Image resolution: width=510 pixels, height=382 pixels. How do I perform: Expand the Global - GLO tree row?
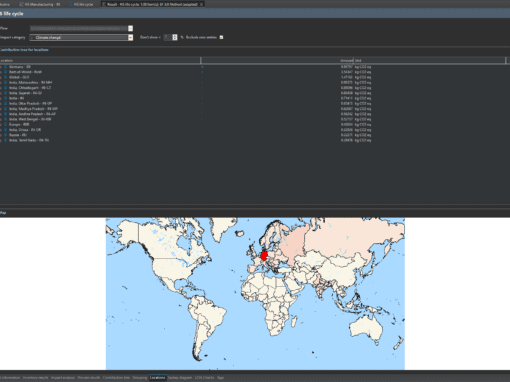[1, 77]
